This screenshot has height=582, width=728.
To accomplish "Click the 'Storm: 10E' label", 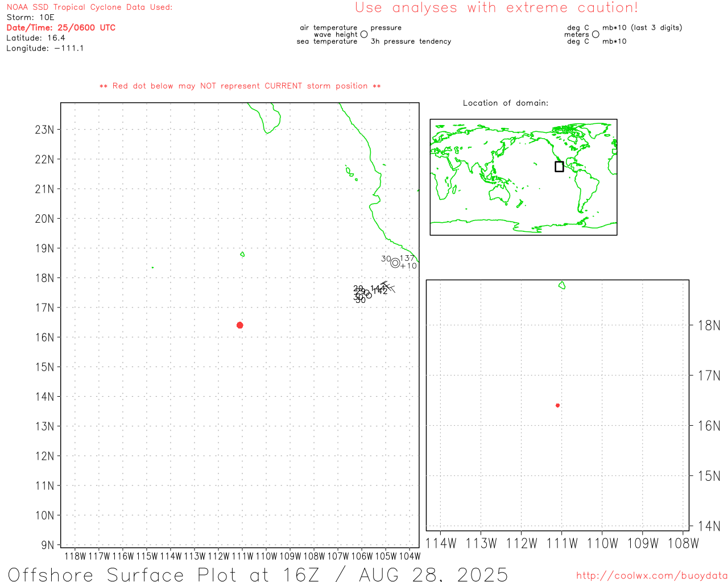I will [30, 18].
